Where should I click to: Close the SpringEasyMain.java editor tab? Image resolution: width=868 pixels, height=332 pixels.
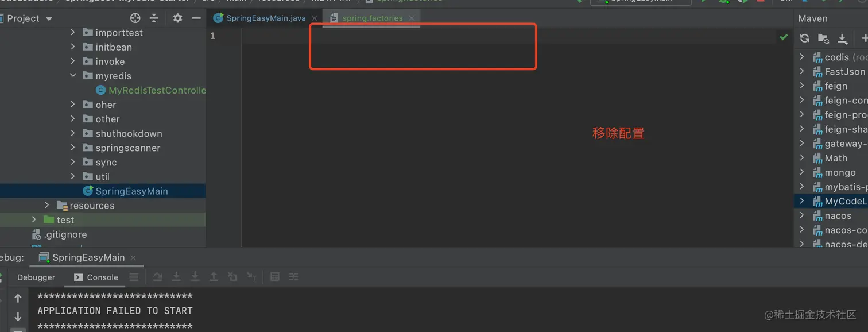pos(314,18)
